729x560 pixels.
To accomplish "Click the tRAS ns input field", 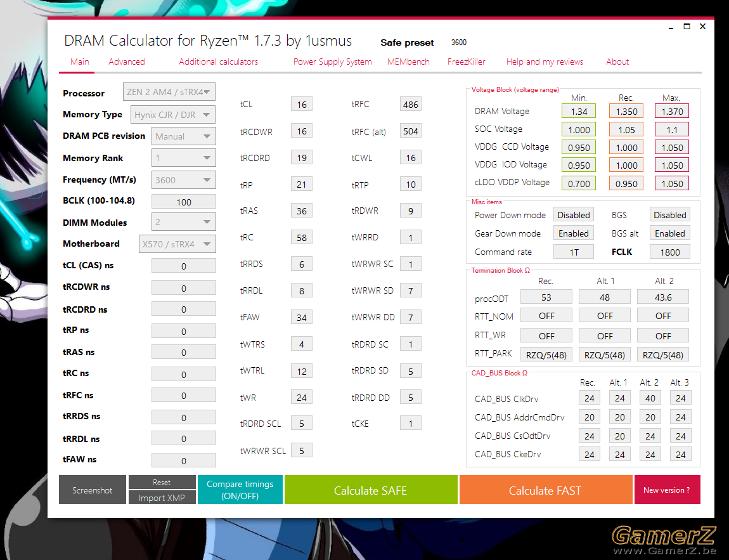I will pyautogui.click(x=184, y=352).
